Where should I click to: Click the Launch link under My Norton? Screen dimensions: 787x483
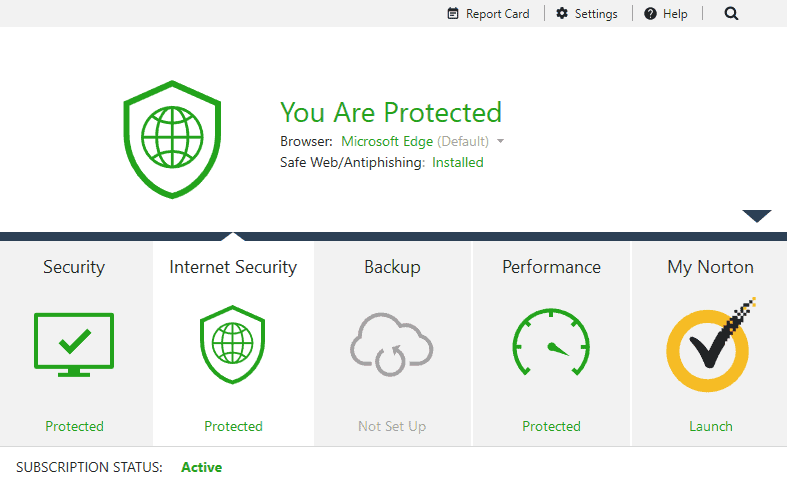pyautogui.click(x=710, y=426)
